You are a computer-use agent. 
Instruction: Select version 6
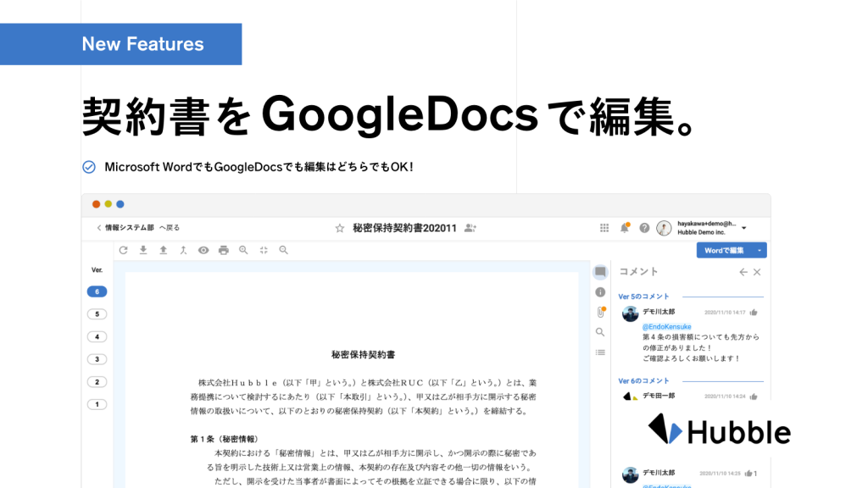click(97, 291)
